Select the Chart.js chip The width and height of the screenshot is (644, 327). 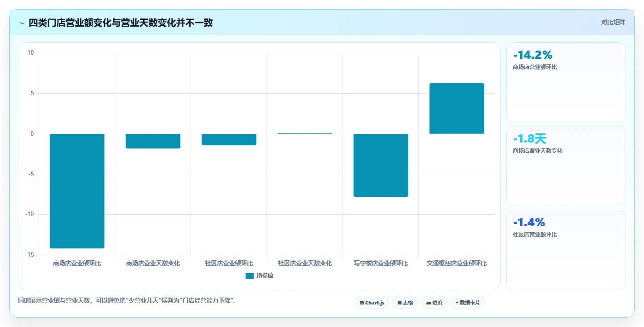(x=372, y=303)
